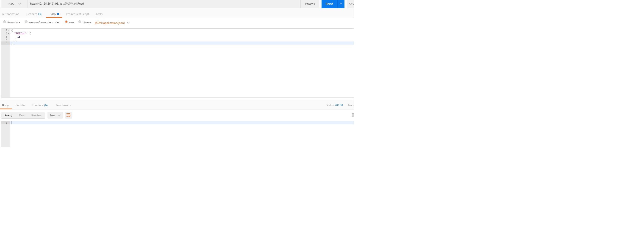Click the request URL input field
Image resolution: width=644 pixels, height=234 pixels.
point(163,4)
